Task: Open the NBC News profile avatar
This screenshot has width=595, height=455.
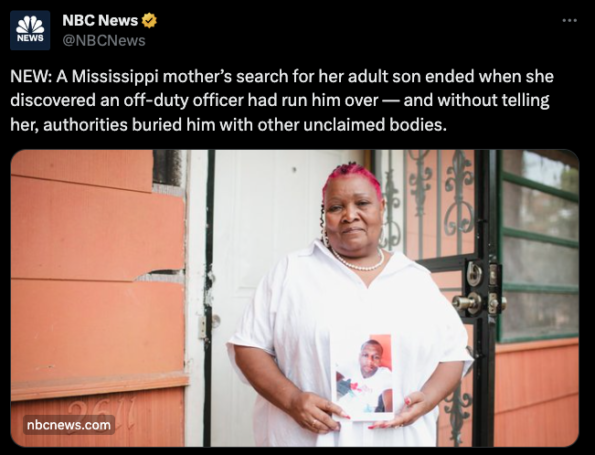Action: (x=30, y=30)
